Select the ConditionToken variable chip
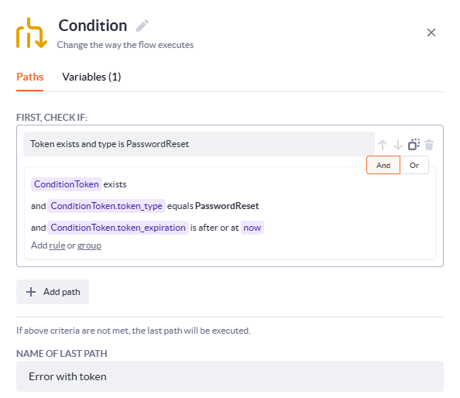This screenshot has height=398, width=460. pos(66,184)
